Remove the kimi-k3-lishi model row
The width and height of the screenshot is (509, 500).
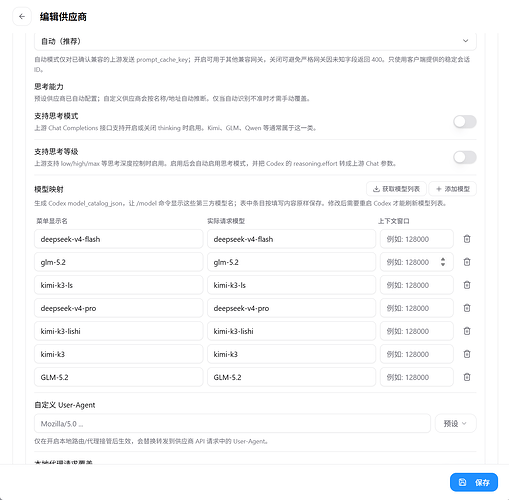tap(467, 331)
